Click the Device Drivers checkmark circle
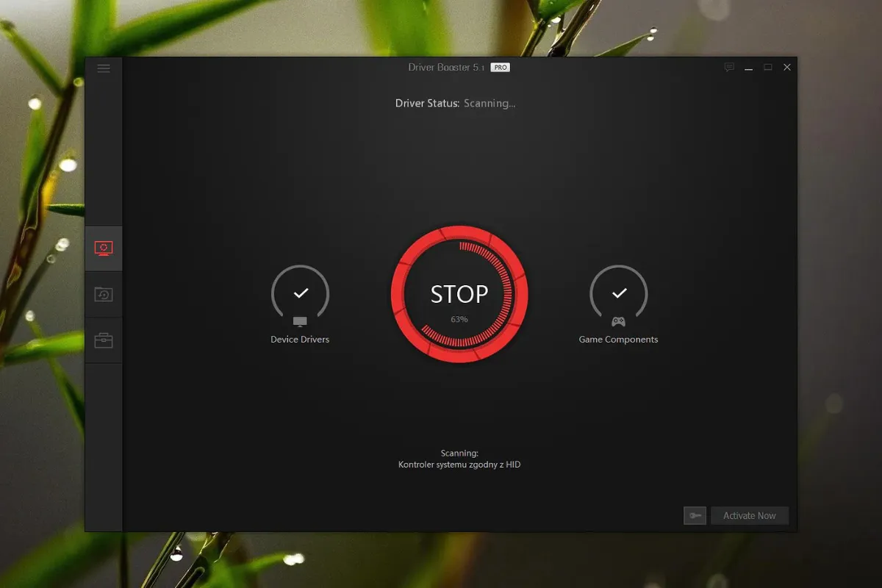Image resolution: width=882 pixels, height=588 pixels. click(x=301, y=293)
